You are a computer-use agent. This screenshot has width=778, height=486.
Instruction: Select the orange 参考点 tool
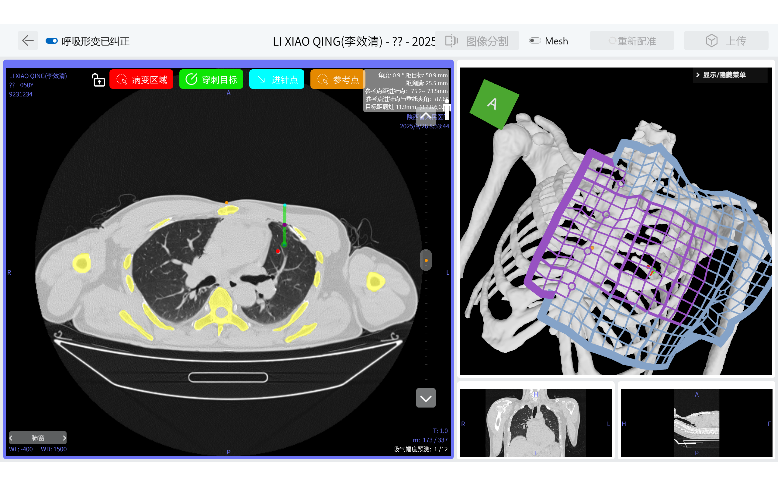pyautogui.click(x=337, y=80)
